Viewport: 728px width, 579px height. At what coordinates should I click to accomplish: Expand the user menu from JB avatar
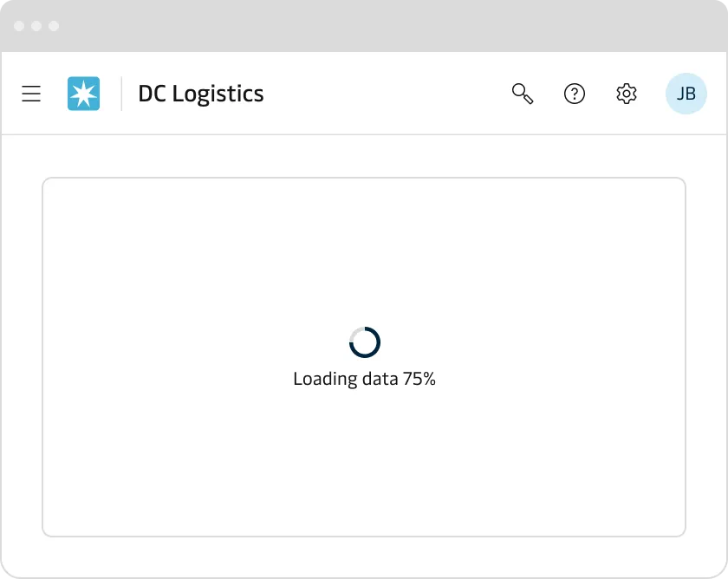686,93
